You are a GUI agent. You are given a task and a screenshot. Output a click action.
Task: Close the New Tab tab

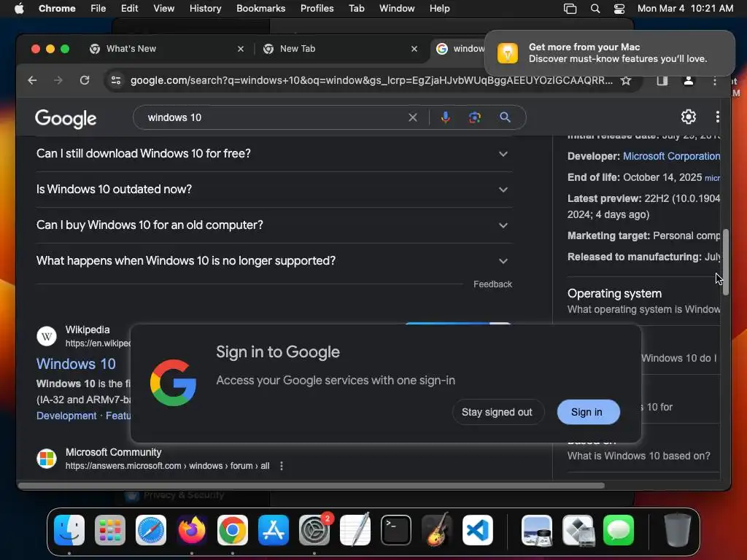pos(414,49)
